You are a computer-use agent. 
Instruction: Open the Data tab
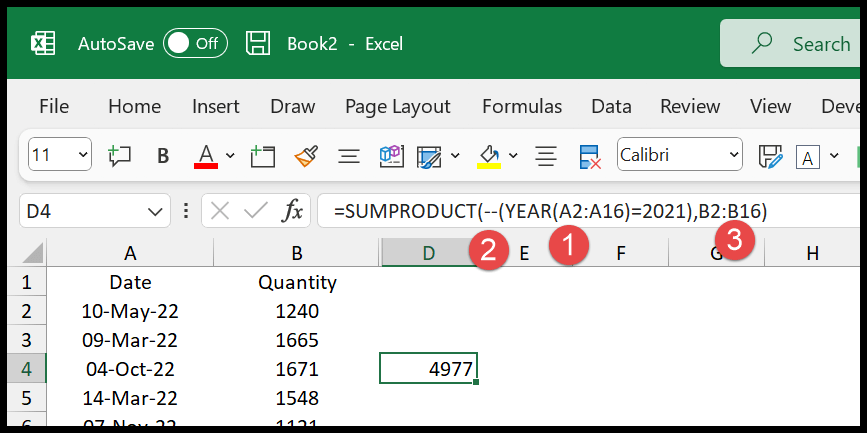(x=611, y=106)
